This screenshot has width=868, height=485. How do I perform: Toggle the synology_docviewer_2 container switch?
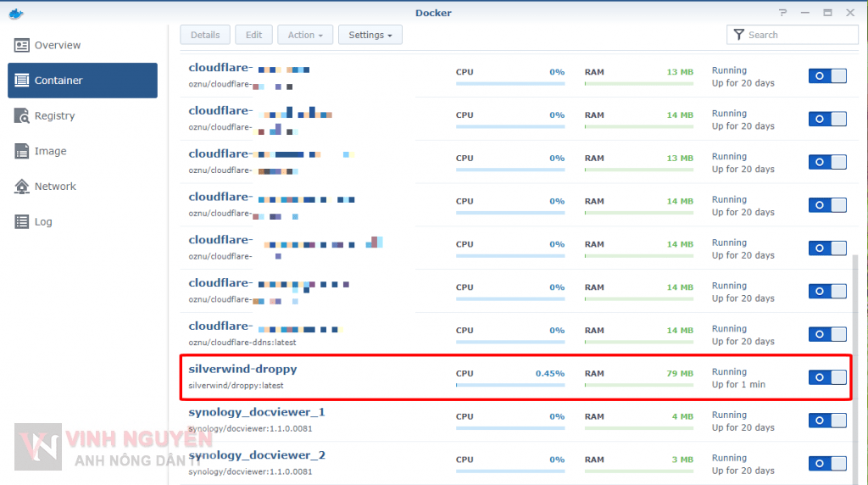tap(827, 463)
